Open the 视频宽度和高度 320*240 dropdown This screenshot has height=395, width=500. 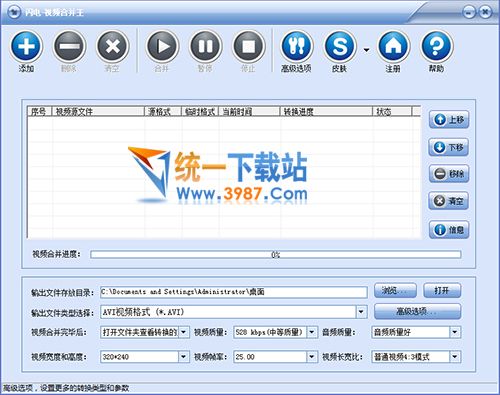pos(183,357)
